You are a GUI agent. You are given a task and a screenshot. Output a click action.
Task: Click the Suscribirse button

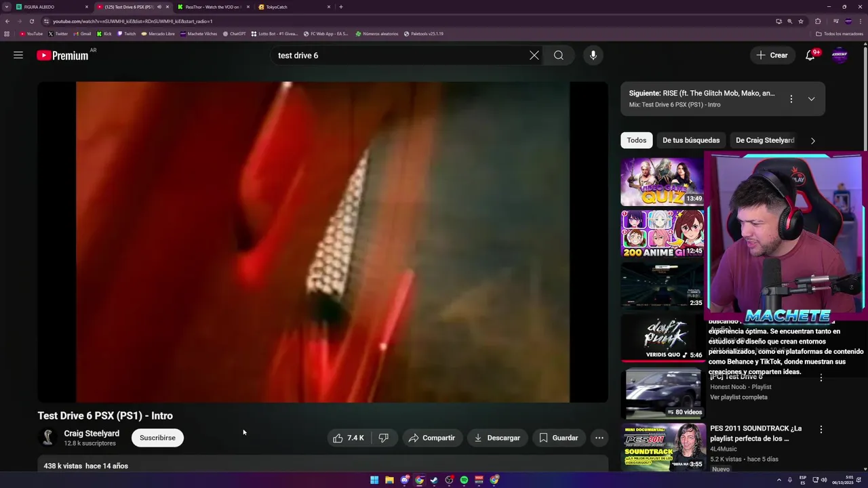(x=157, y=438)
